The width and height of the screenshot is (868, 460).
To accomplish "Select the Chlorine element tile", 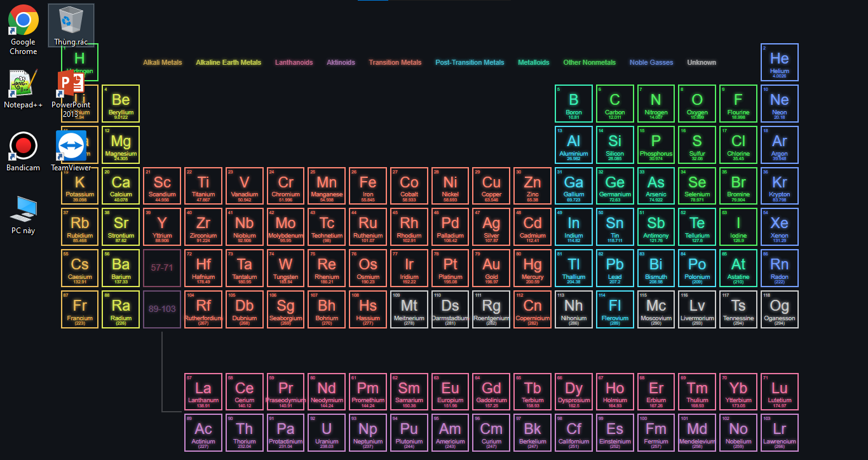I will (x=738, y=145).
